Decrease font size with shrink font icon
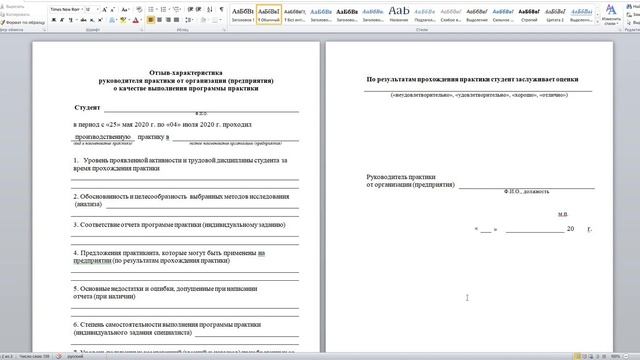Image resolution: width=640 pixels, height=360 pixels. [113, 9]
